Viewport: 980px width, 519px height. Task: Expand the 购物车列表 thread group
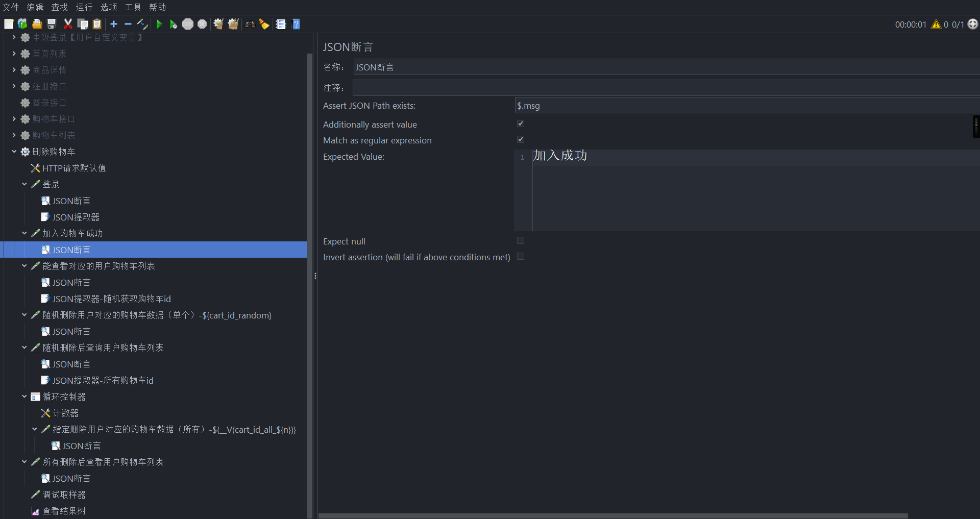pos(14,135)
